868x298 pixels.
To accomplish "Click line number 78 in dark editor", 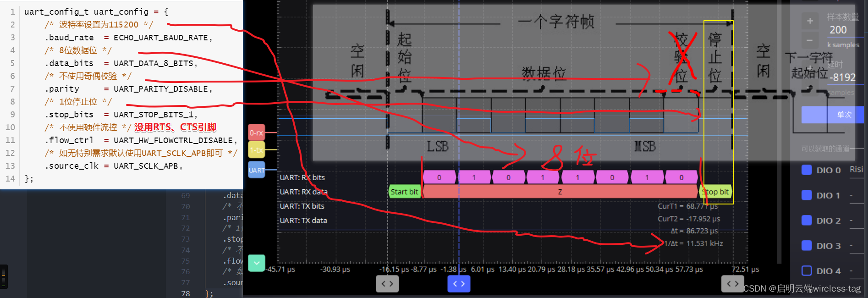I will click(186, 293).
